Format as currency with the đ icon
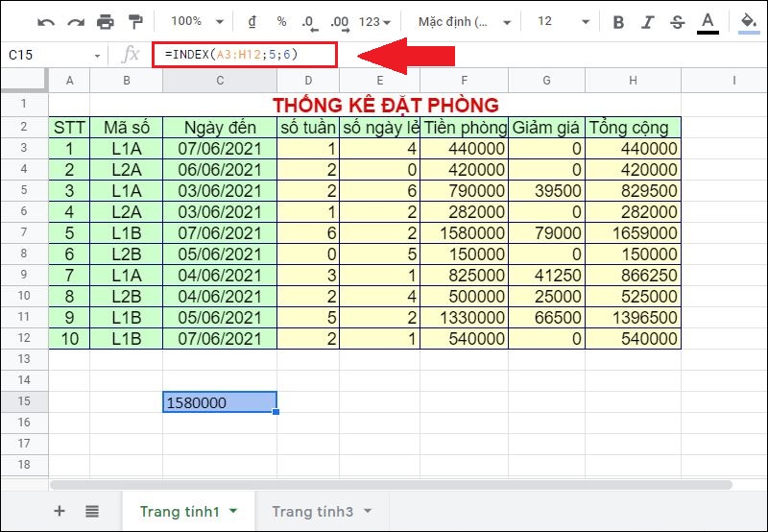This screenshot has width=768, height=532. (252, 21)
